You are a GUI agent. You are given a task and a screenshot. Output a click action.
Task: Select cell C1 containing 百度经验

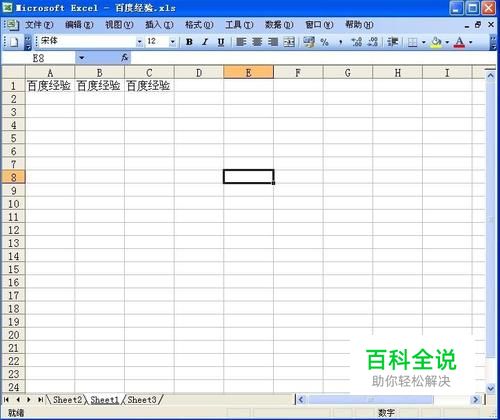pyautogui.click(x=149, y=86)
